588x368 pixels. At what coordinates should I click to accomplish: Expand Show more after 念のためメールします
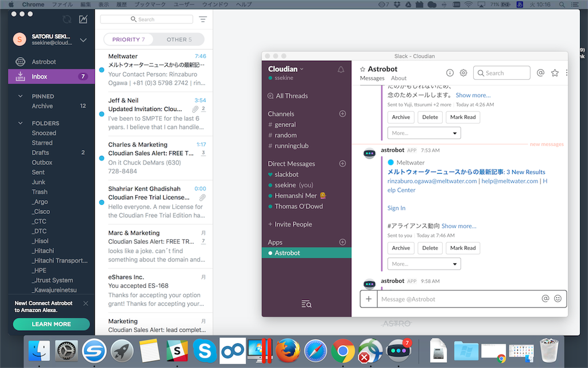[x=473, y=95]
